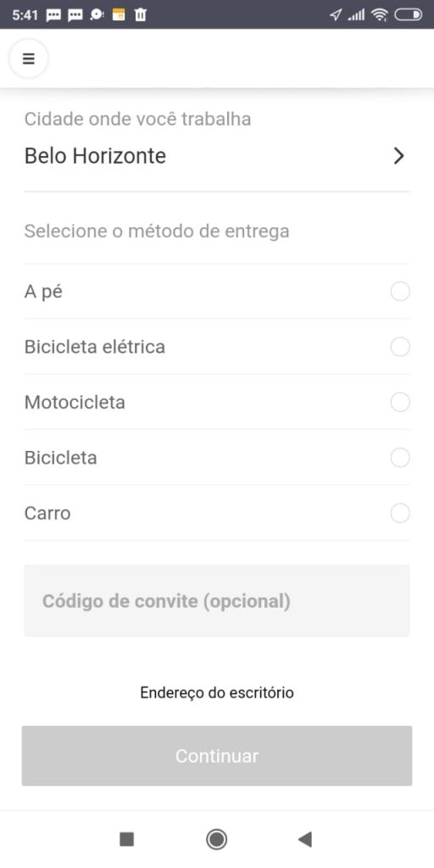Screen dimensions: 434x868
Task: Tap the location arrow status icon
Action: pyautogui.click(x=336, y=15)
